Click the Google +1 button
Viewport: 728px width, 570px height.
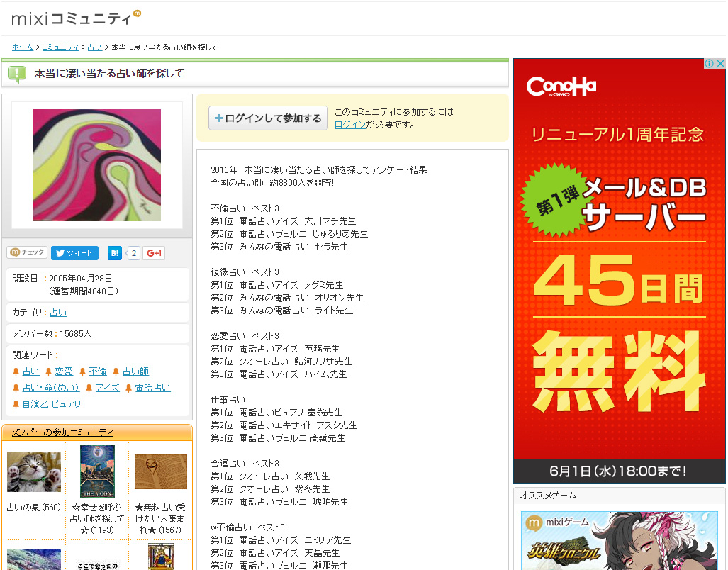tap(154, 253)
